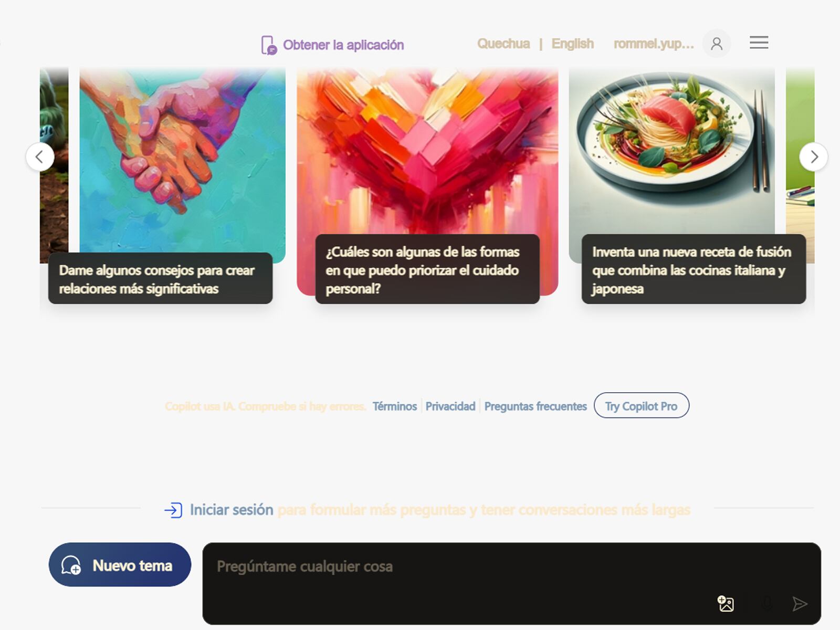Image resolution: width=840 pixels, height=630 pixels.
Task: Click the sign-in arrow icon beside Iniciar sesión
Action: pyautogui.click(x=173, y=510)
